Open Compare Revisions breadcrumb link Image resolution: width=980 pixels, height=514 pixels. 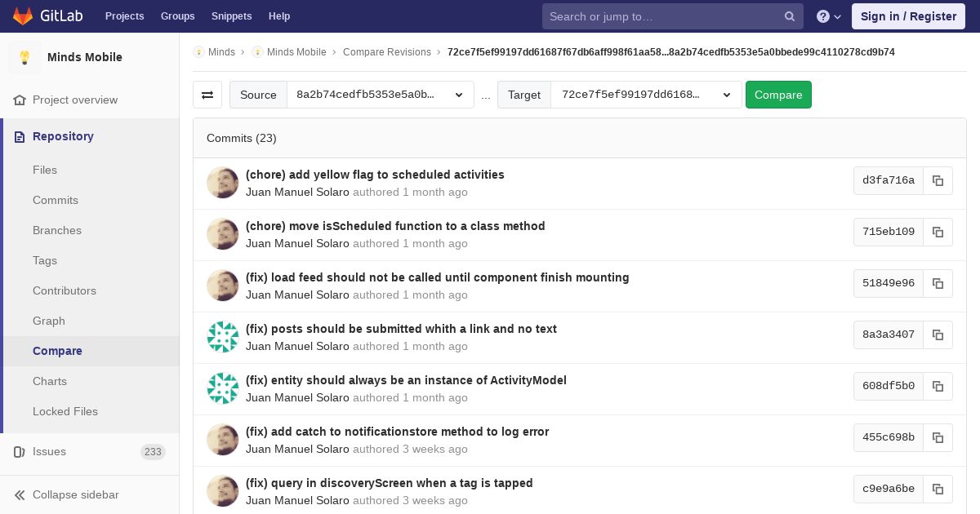pyautogui.click(x=387, y=51)
